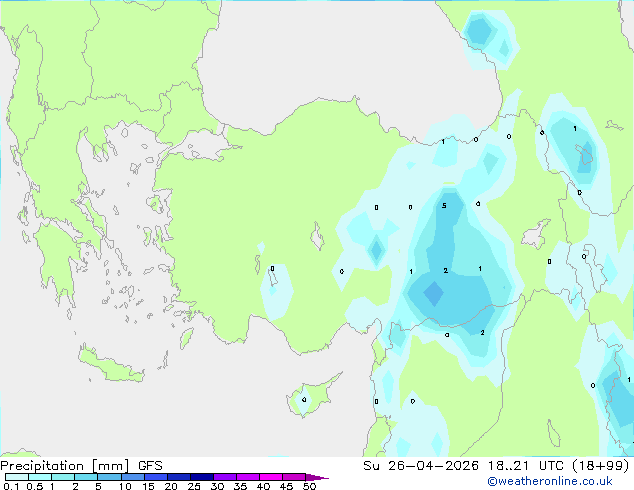Click the 2–5 mm legend swatch
Image resolution: width=634 pixels, height=490 pixels.
[86, 477]
